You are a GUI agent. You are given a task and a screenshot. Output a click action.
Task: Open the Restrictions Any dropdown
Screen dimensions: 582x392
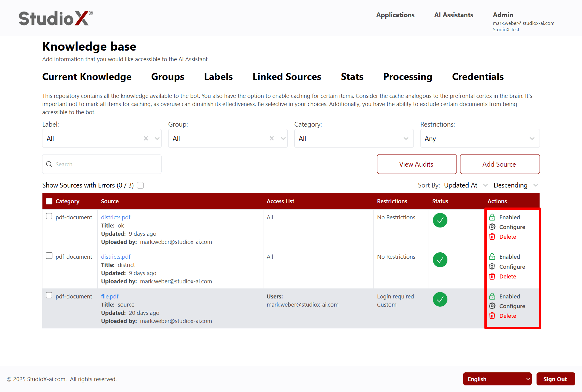(479, 138)
